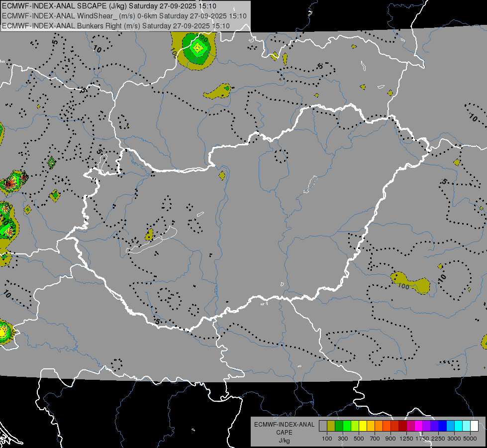
Task: Select the dark red legend swatch
Action: tap(403, 426)
